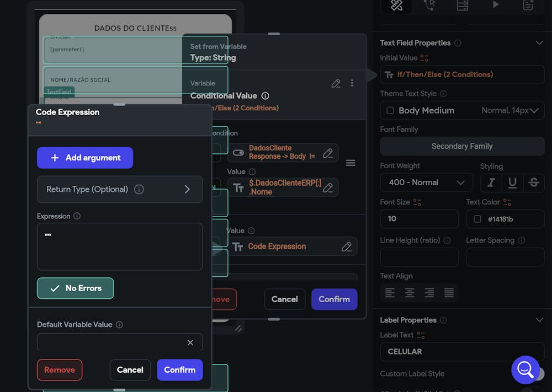Click the Add argument button
The width and height of the screenshot is (552, 392).
(x=85, y=158)
